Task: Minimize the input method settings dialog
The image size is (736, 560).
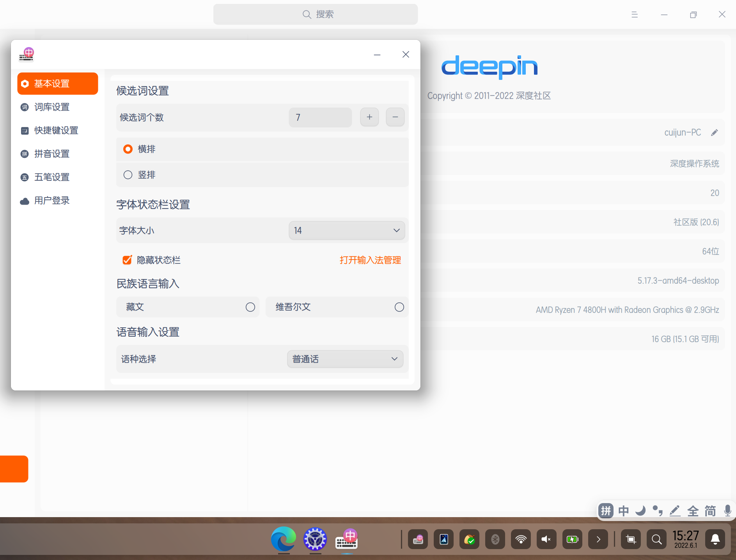Action: coord(377,55)
